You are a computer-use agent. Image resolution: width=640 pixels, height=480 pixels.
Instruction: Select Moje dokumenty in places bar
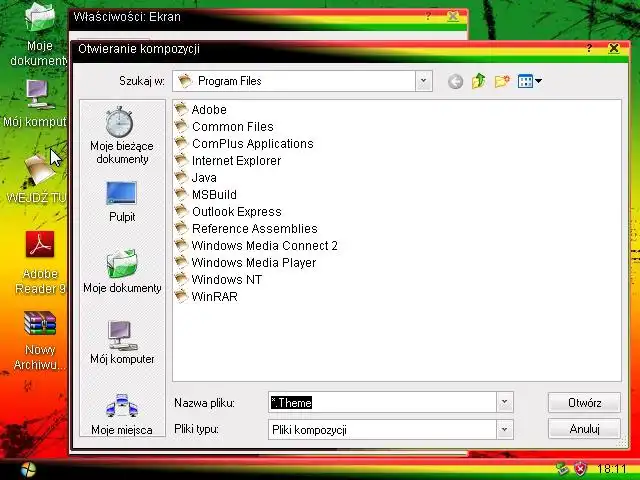122,271
